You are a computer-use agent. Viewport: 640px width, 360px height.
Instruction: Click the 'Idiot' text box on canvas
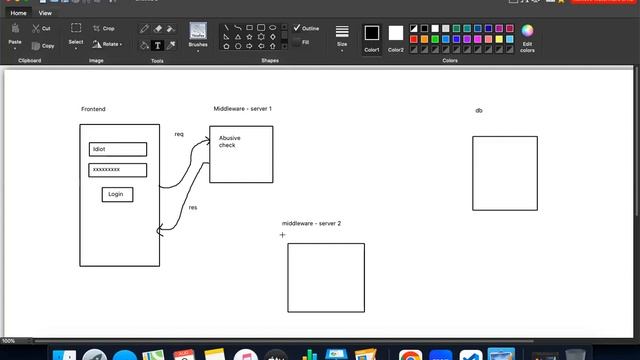(x=118, y=149)
